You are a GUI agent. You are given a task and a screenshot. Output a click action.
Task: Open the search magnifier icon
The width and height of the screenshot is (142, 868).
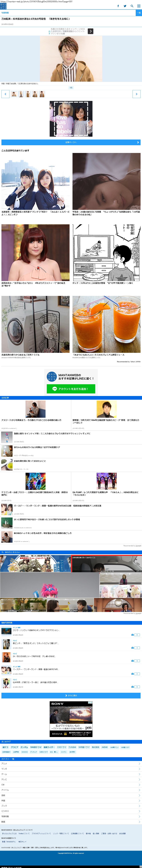132,6
